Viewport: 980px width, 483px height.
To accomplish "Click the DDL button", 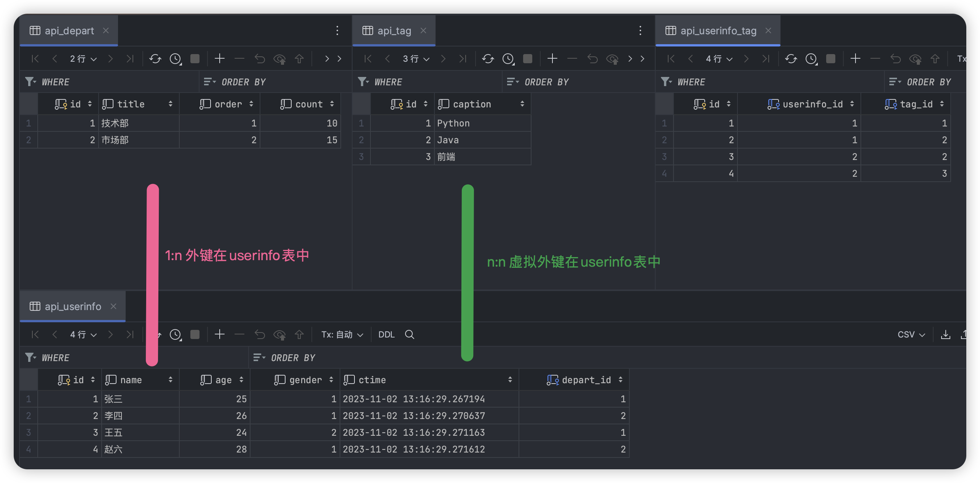I will pyautogui.click(x=386, y=334).
